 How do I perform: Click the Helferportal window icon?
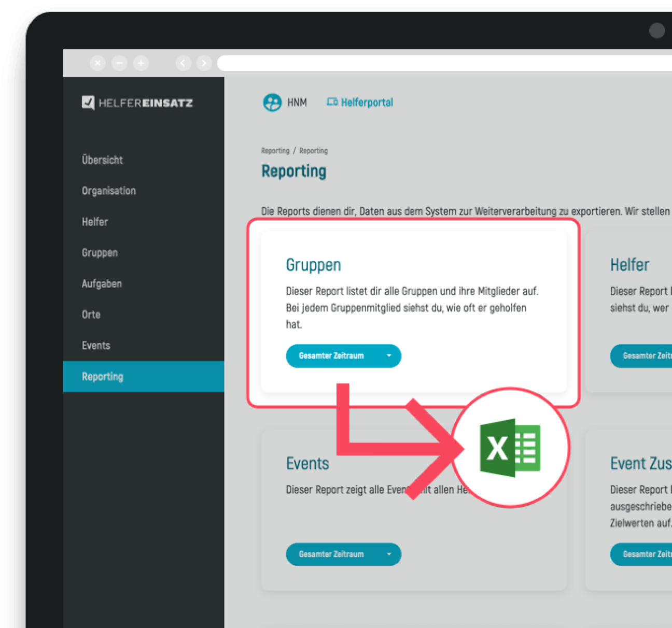pyautogui.click(x=332, y=102)
